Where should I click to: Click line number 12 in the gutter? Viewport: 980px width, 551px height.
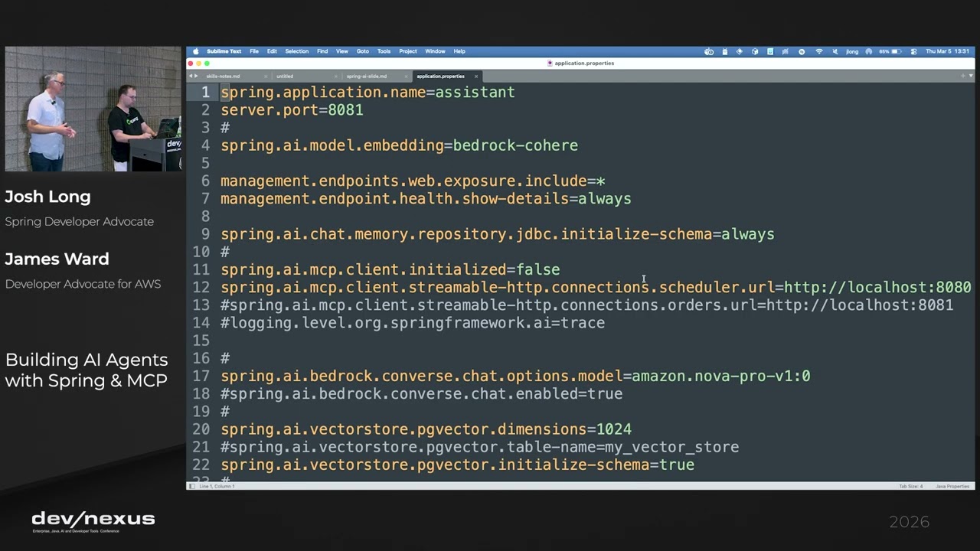pos(201,287)
